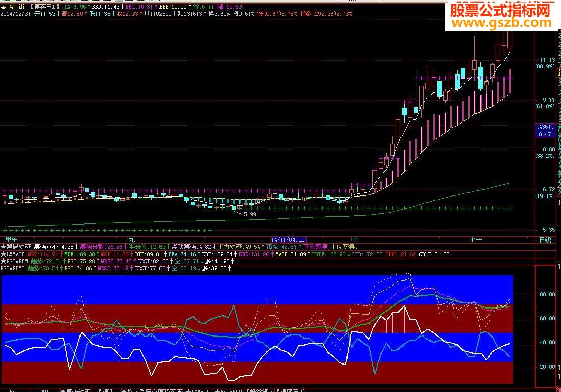Click the 20.00 level on the indicator axis
The height and width of the screenshot is (392, 561).
[547, 367]
